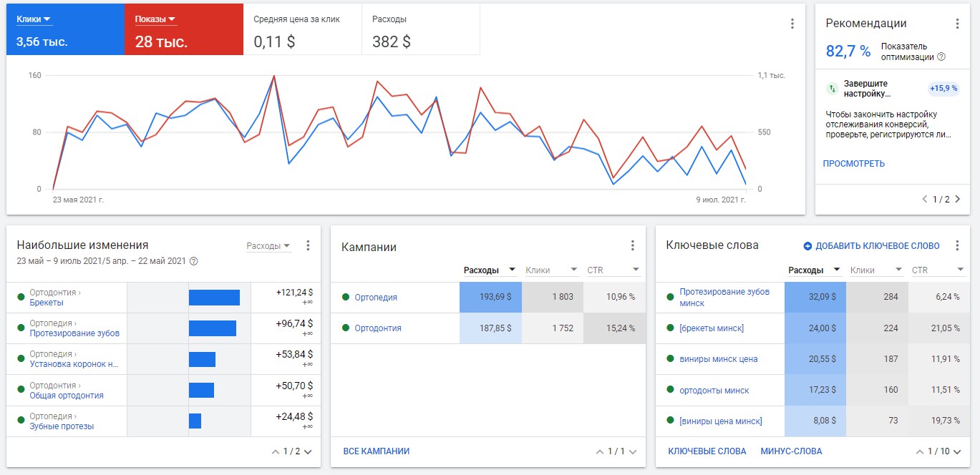Open Расходы dropdown in Наибольшие изменения
The width and height of the screenshot is (980, 475).
286,246
